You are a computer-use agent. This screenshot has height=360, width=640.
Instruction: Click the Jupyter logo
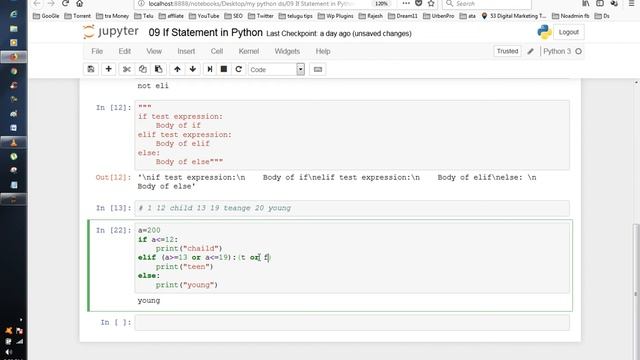(111, 32)
